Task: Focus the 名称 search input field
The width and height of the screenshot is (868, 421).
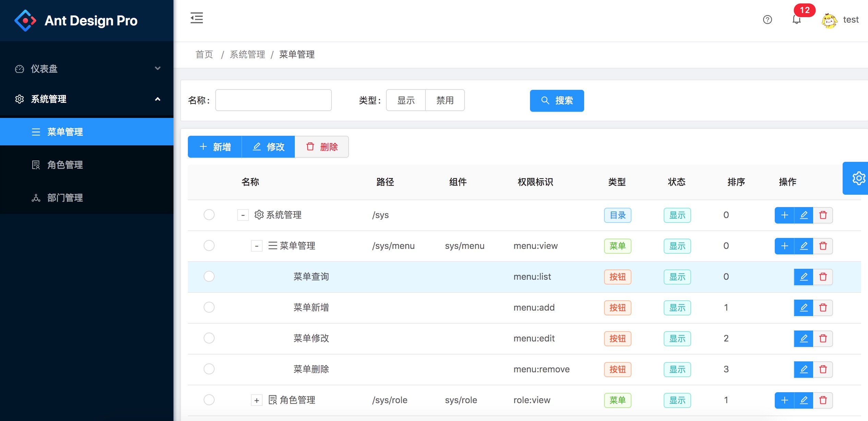Action: pyautogui.click(x=273, y=100)
